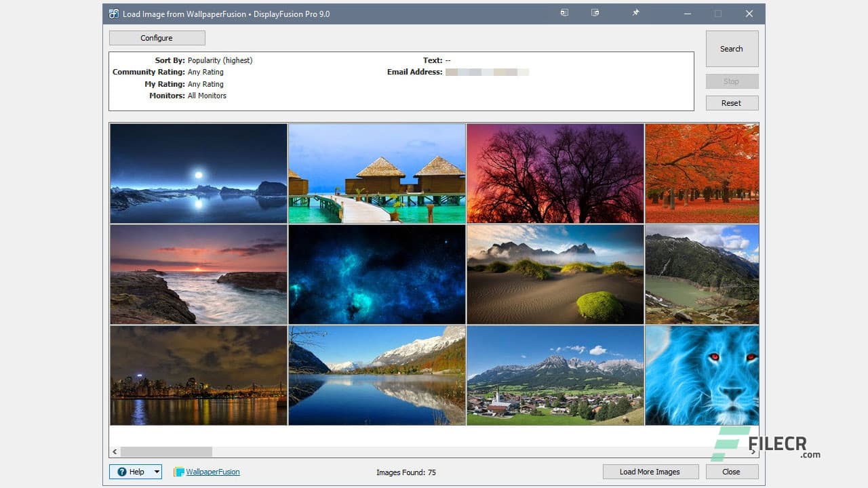Screen dimensions: 868x488
Task: Click the DisplayFusion icon in the title bar
Action: pos(113,13)
